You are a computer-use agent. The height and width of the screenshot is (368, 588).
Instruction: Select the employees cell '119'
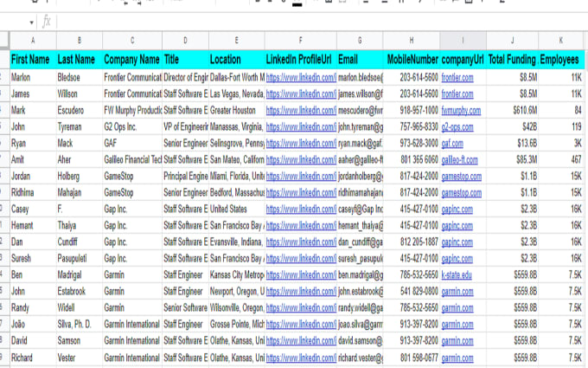tap(561, 127)
